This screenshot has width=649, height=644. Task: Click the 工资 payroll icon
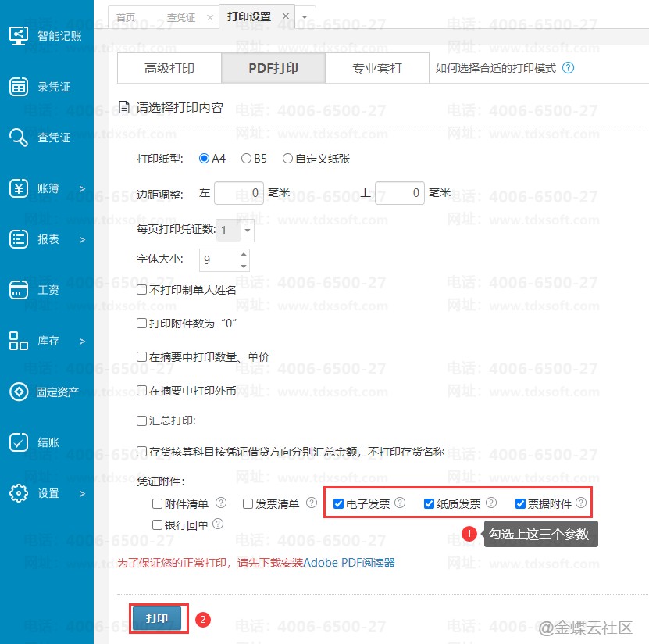19,290
